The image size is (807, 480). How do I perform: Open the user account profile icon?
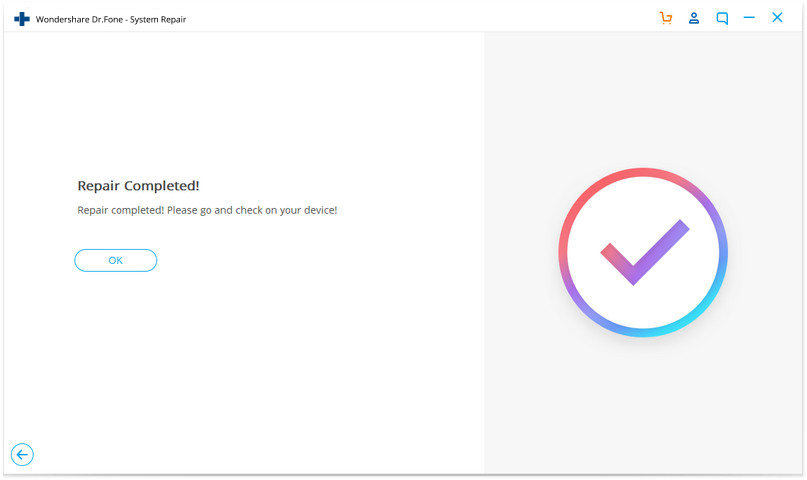694,18
